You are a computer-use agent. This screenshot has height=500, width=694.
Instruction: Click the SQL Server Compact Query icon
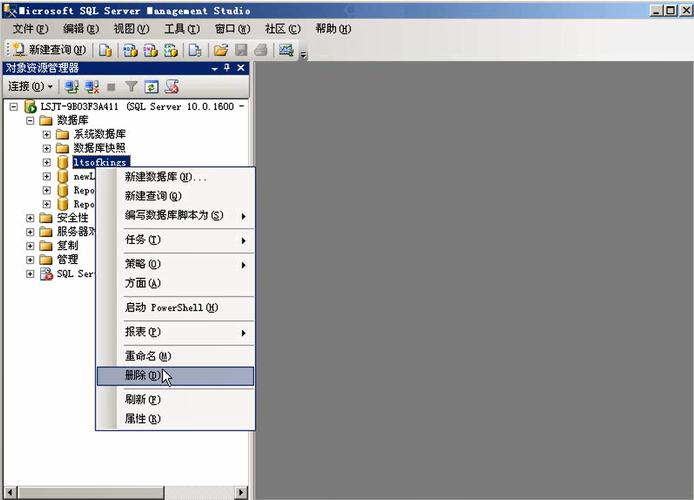(x=195, y=50)
